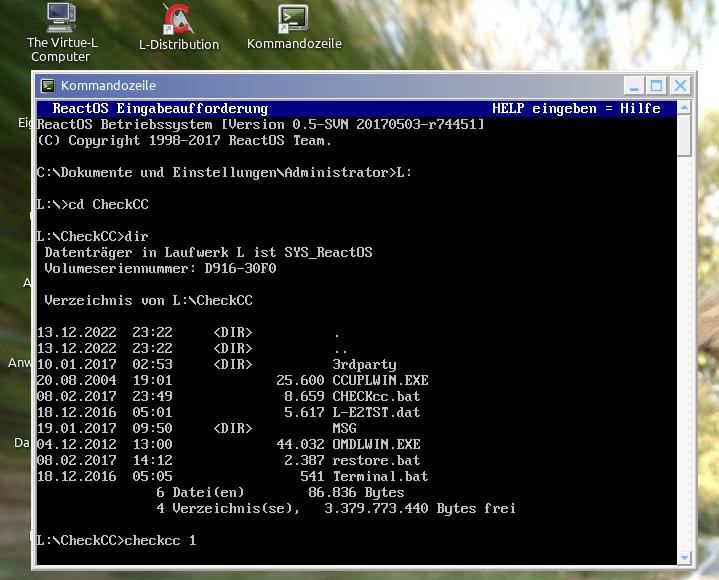Click the Kommandozeile window title icon

(x=48, y=86)
